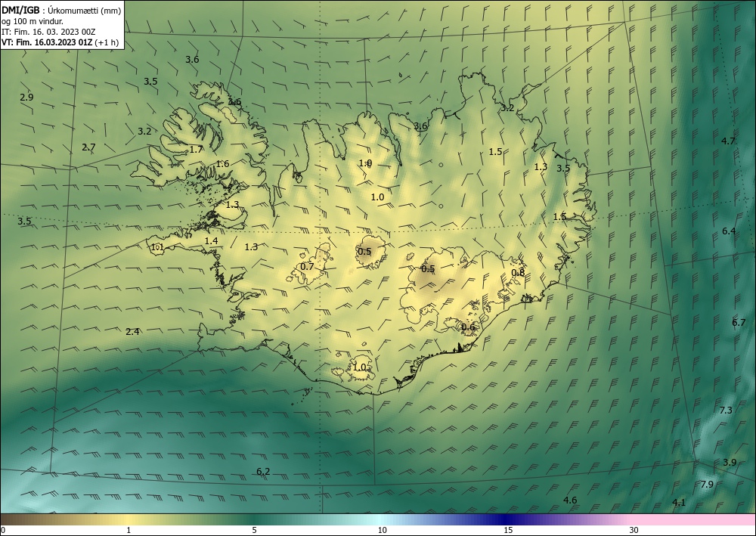Click the 'DMI/IGB : Úrkomumætti (mm)' title text

pyautogui.click(x=61, y=10)
